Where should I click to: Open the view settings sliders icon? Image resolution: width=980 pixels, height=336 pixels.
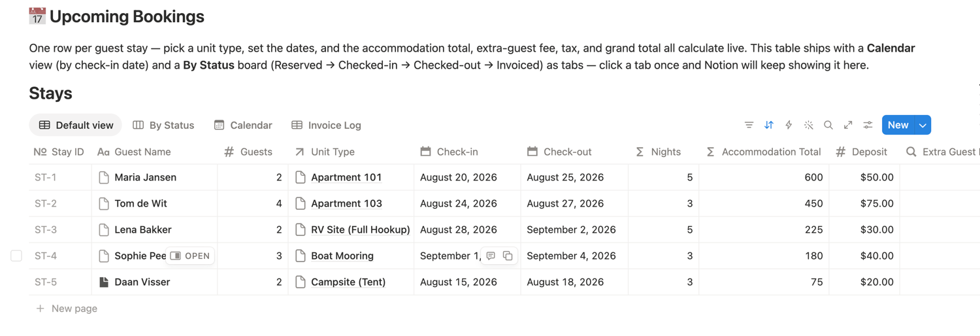click(868, 125)
